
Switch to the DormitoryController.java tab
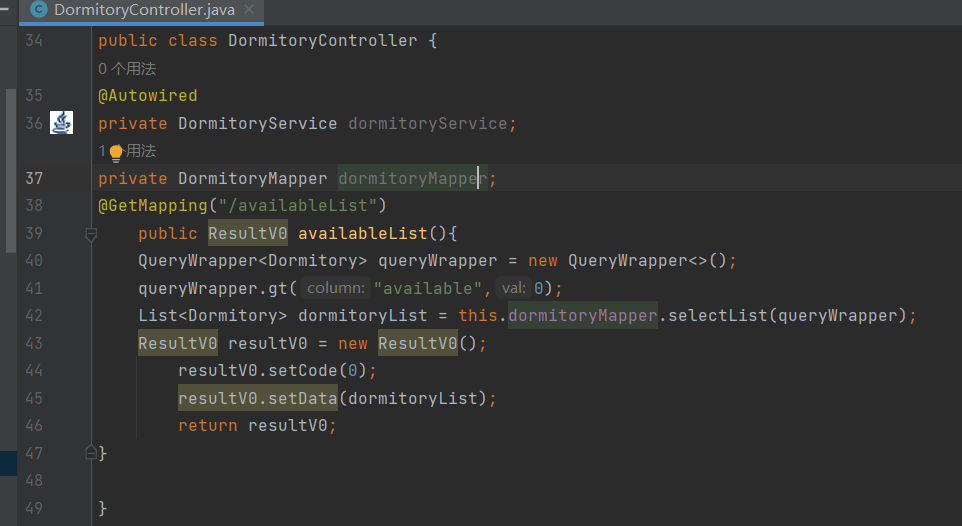click(x=142, y=10)
